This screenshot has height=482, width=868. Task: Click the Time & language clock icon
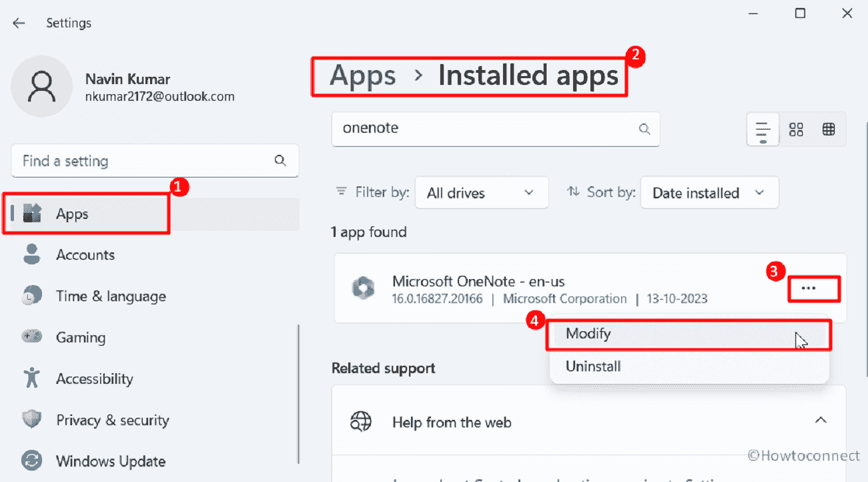pyautogui.click(x=32, y=296)
